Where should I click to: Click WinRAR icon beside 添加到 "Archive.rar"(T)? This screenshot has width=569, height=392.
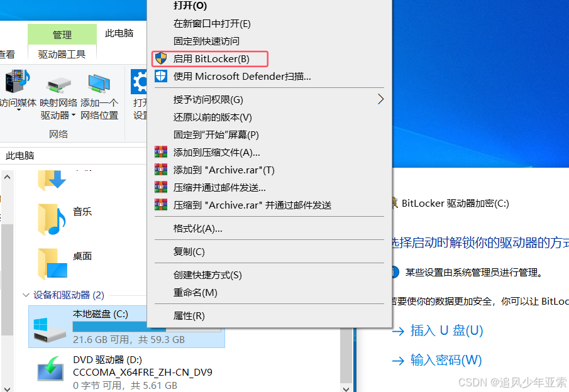[x=161, y=170]
